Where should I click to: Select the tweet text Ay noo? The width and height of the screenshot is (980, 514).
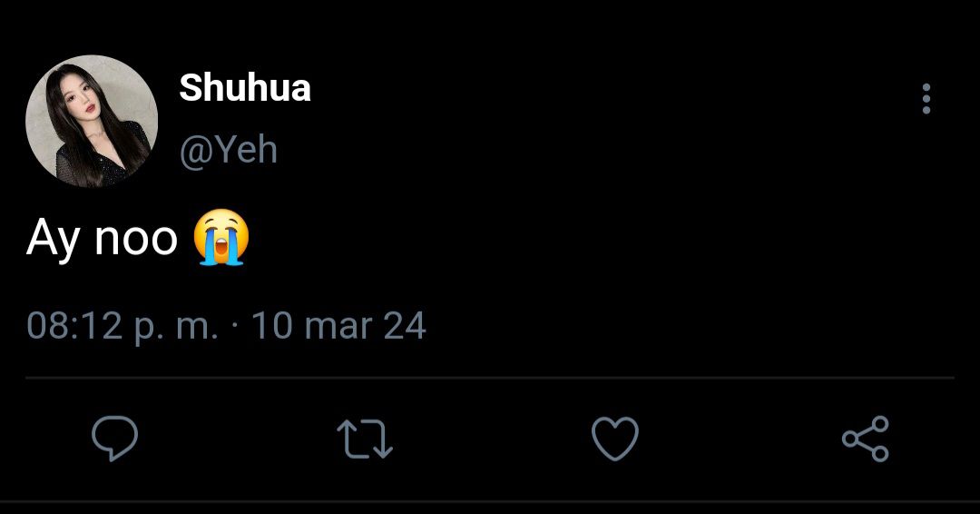[x=102, y=239]
